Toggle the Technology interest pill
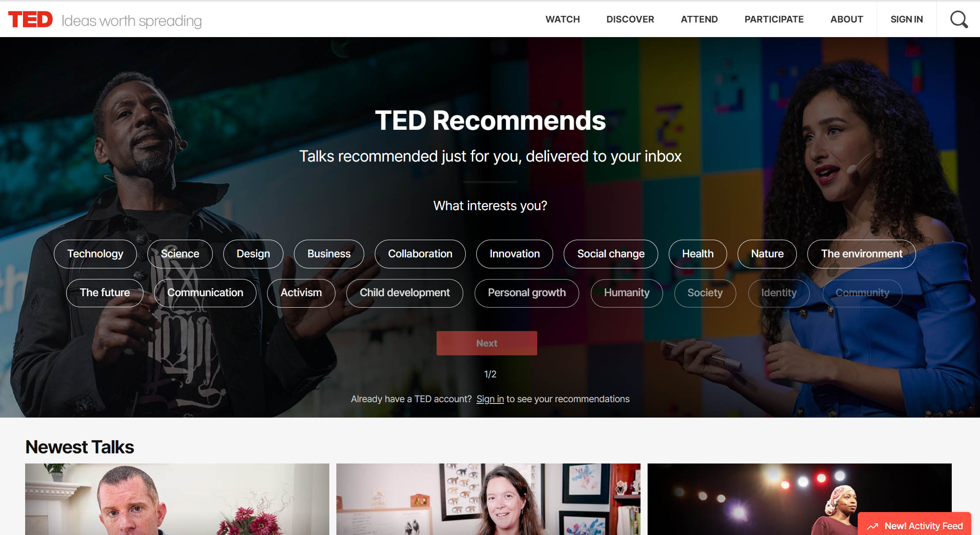 coord(95,254)
